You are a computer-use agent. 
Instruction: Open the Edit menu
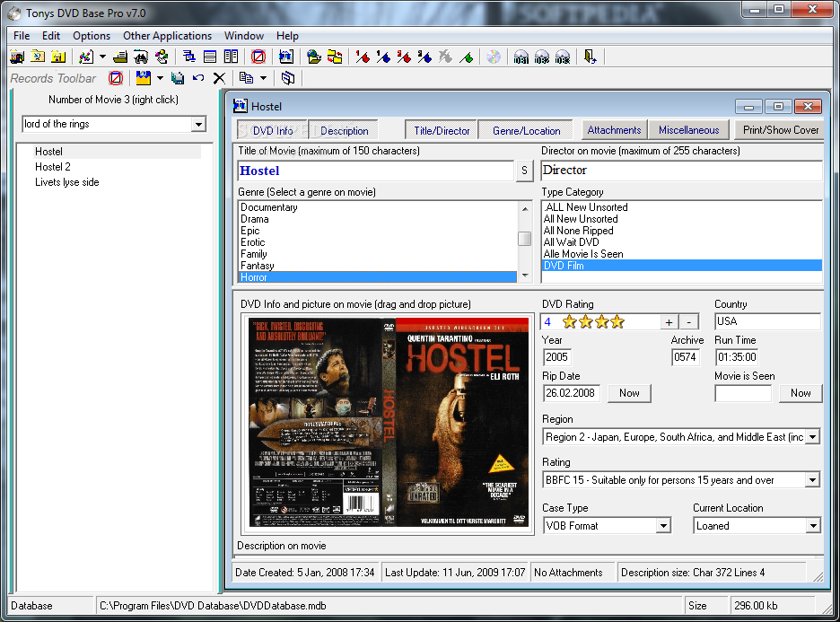point(51,36)
